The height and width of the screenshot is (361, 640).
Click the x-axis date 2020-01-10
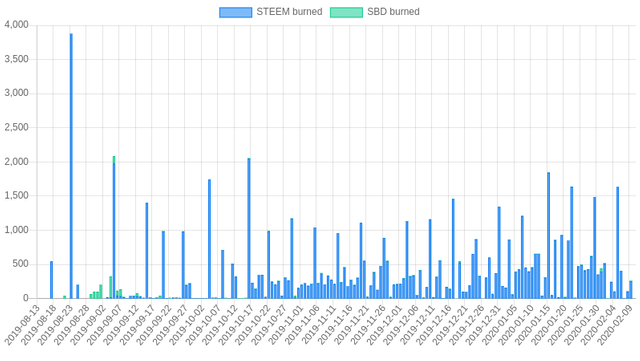[x=516, y=325]
